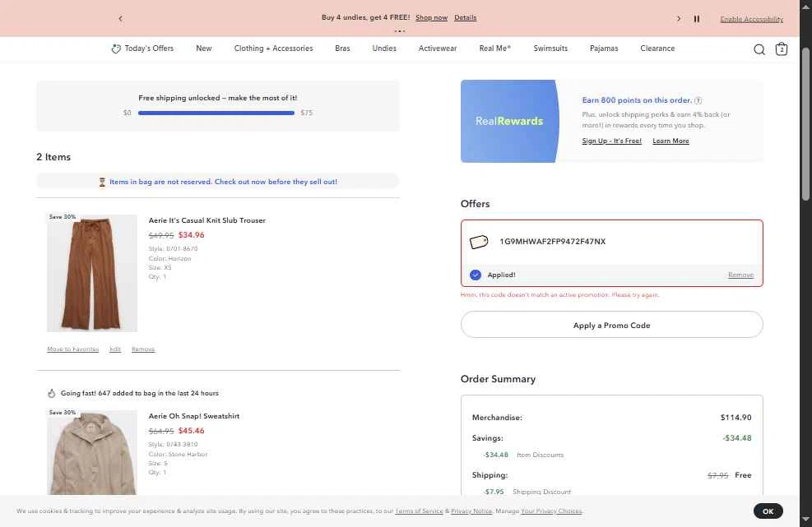Open Oh Snap Sweatshirt product image

pos(92,452)
